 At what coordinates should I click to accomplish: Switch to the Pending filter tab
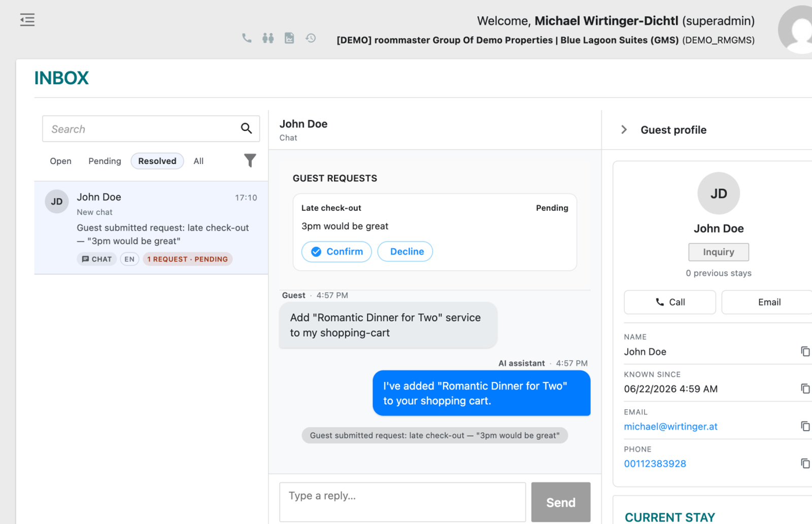point(105,161)
